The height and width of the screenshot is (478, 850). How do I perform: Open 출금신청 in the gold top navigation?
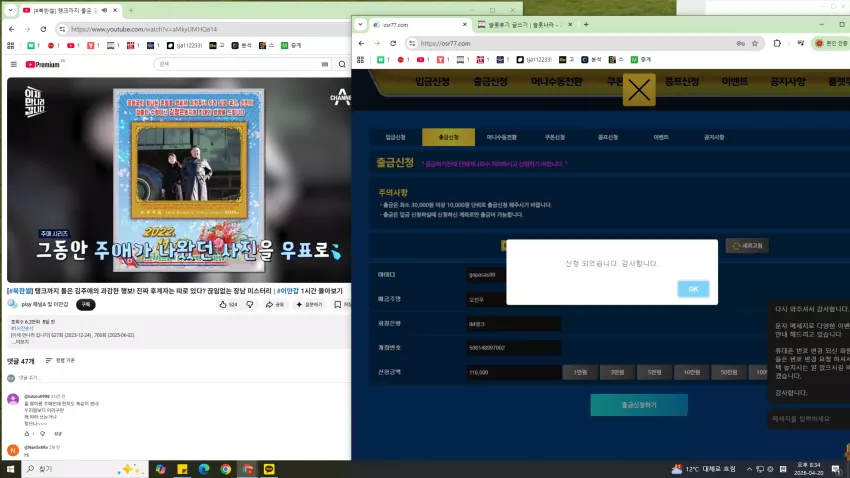(491, 82)
